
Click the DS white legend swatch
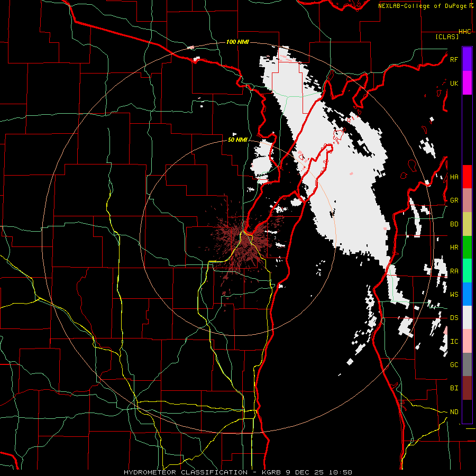pyautogui.click(x=467, y=317)
